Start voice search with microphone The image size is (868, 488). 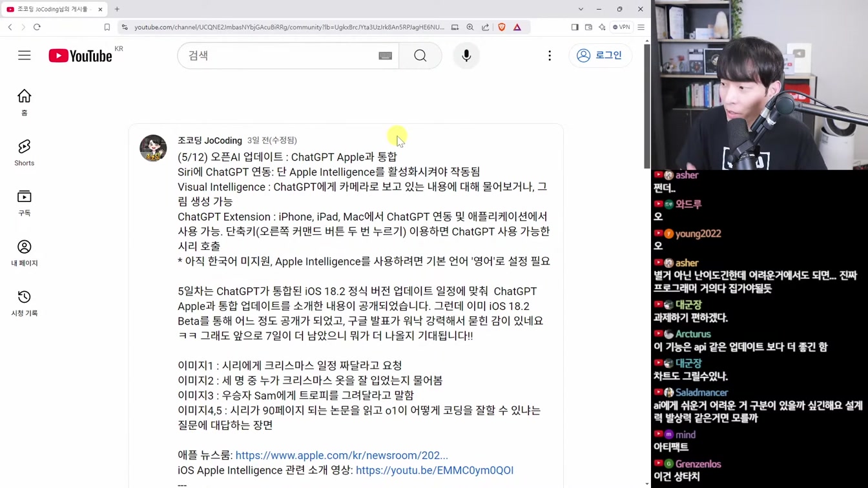click(x=466, y=56)
